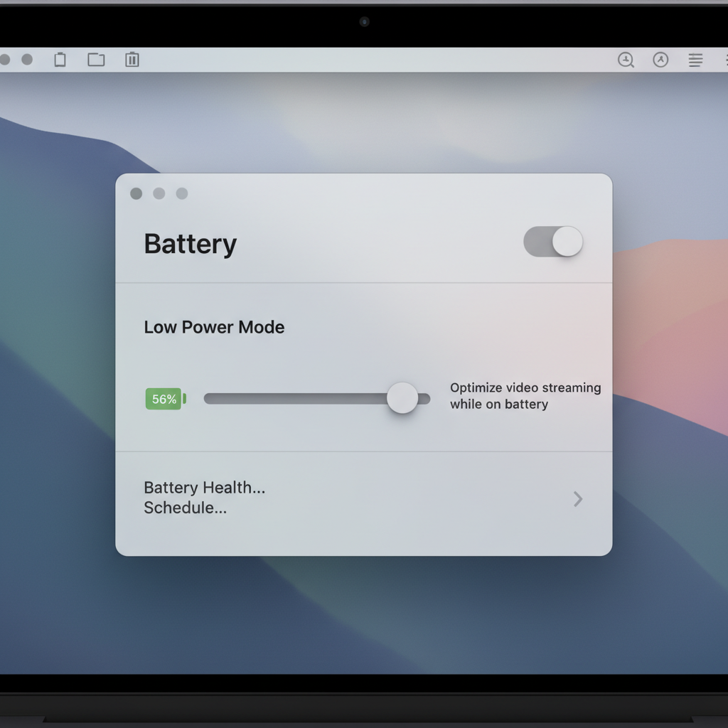Click the trash can icon in toolbar
Image resolution: width=728 pixels, height=728 pixels.
pyautogui.click(x=132, y=60)
